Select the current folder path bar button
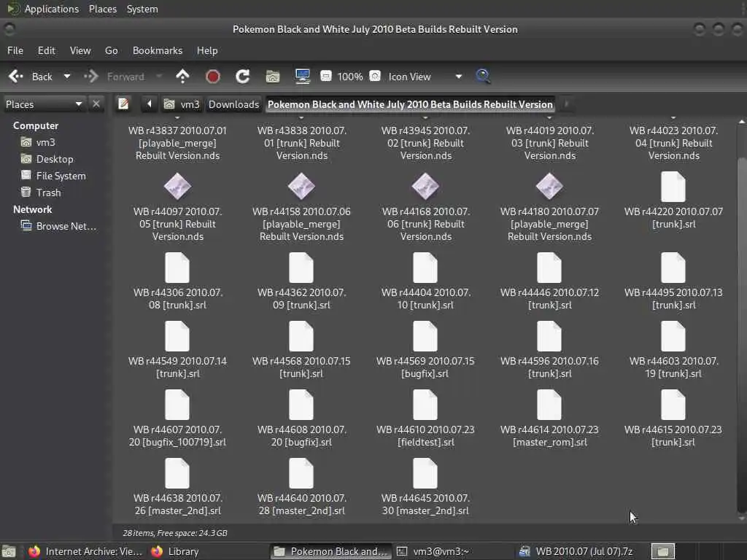The width and height of the screenshot is (747, 560). coord(410,104)
